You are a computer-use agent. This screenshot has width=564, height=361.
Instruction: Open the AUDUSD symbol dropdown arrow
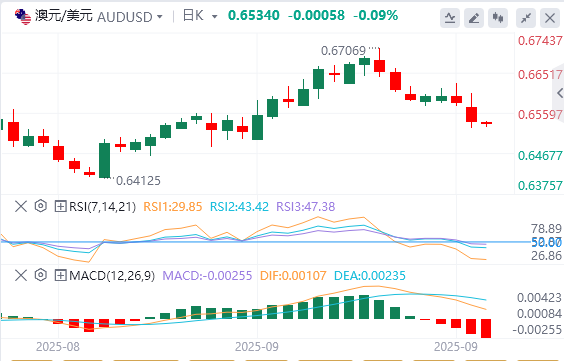click(160, 17)
